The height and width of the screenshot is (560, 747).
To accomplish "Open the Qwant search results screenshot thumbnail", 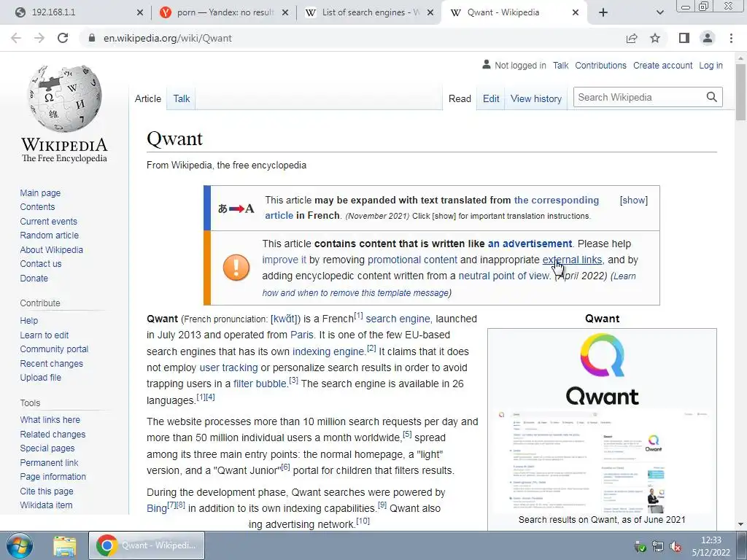I will click(x=602, y=462).
